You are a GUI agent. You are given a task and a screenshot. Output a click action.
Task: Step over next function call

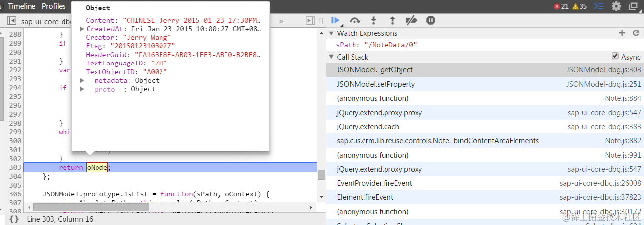click(354, 20)
